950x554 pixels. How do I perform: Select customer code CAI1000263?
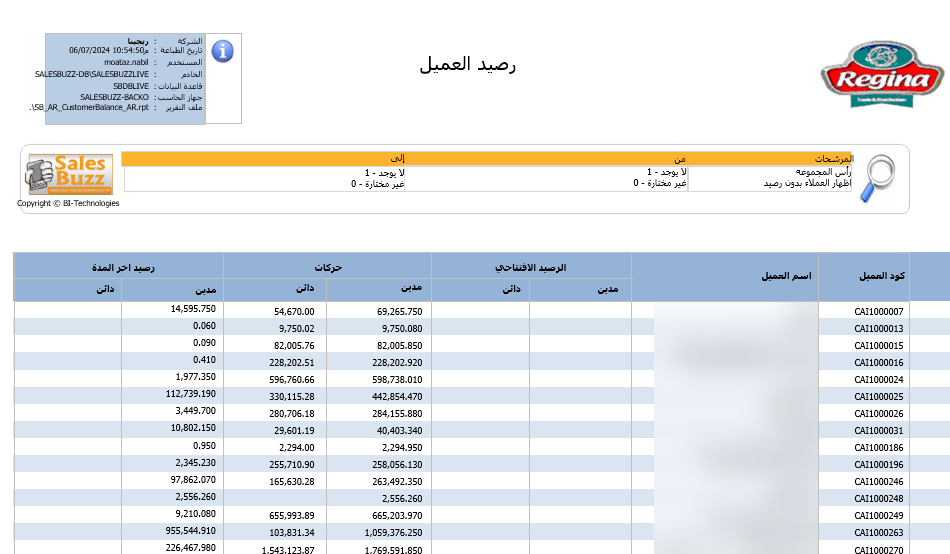[x=878, y=532]
